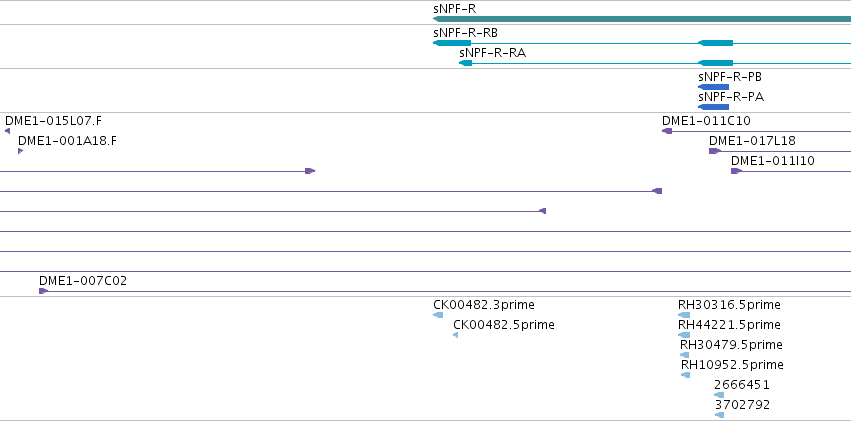The width and height of the screenshot is (851, 421).
Task: Click the sNPF-R-PB protein feature
Action: pos(713,87)
